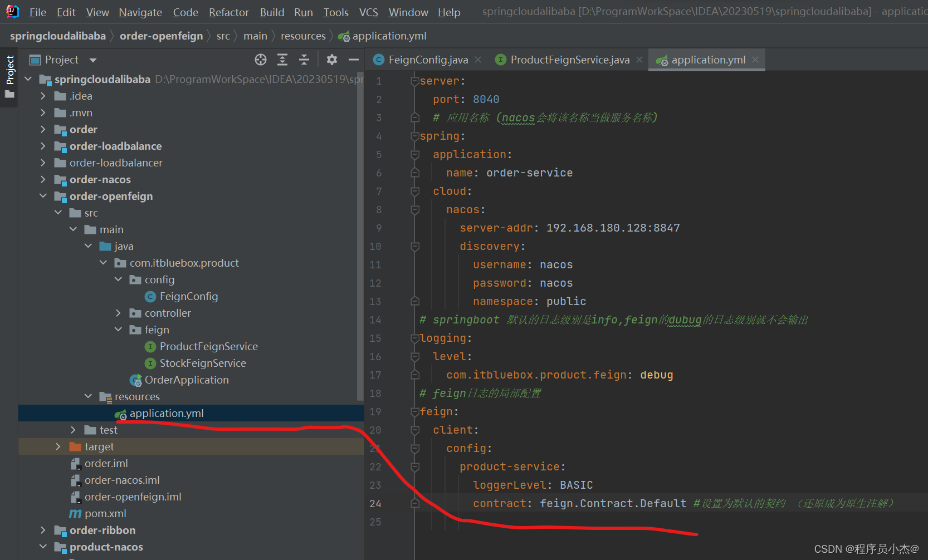Viewport: 928px width, 560px height.
Task: Fold the spring block at line 4
Action: coord(414,136)
